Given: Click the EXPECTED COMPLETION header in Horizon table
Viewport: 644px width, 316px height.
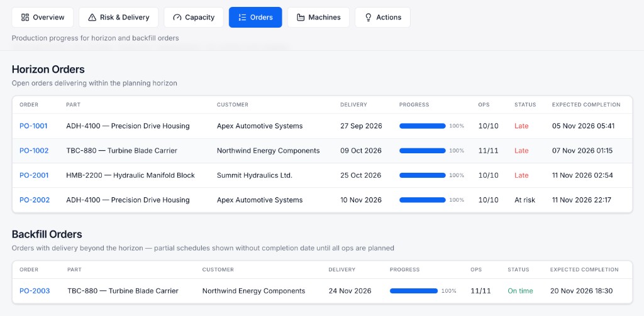Looking at the screenshot, I should point(586,105).
